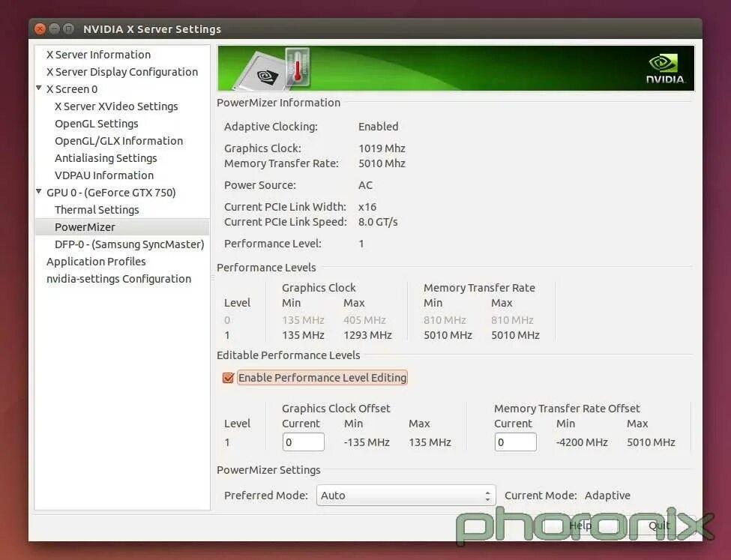Open X Server Information page
This screenshot has height=560, width=731.
[x=98, y=55]
